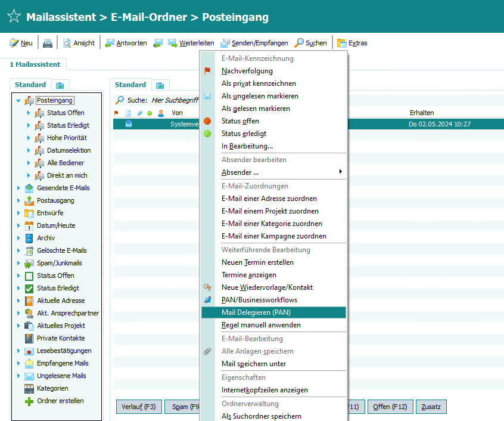Choose E-Mail einem Projekt zuordnen

point(270,211)
